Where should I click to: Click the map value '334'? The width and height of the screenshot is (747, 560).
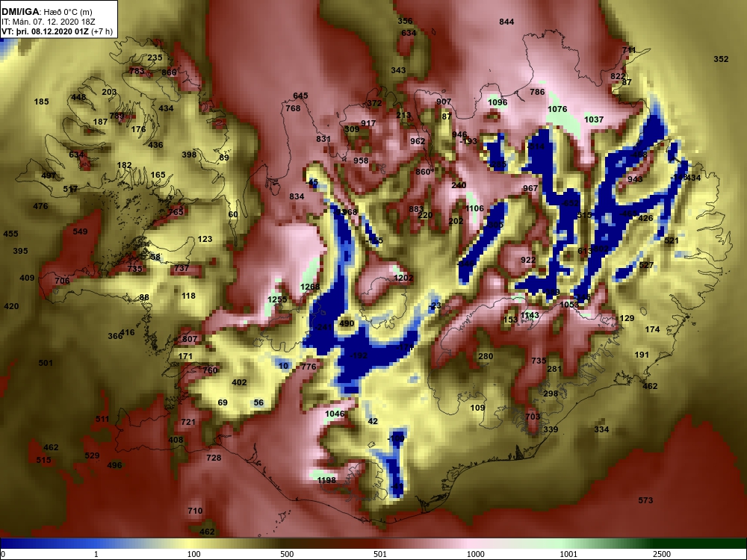tap(601, 429)
